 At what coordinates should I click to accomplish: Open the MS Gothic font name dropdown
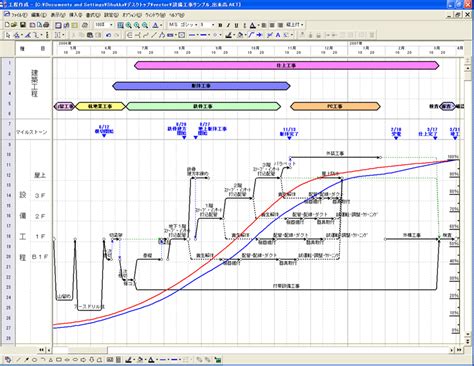(196, 25)
